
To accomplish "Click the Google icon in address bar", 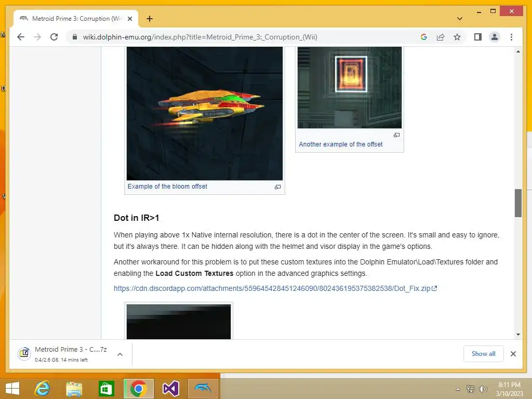I will click(424, 37).
